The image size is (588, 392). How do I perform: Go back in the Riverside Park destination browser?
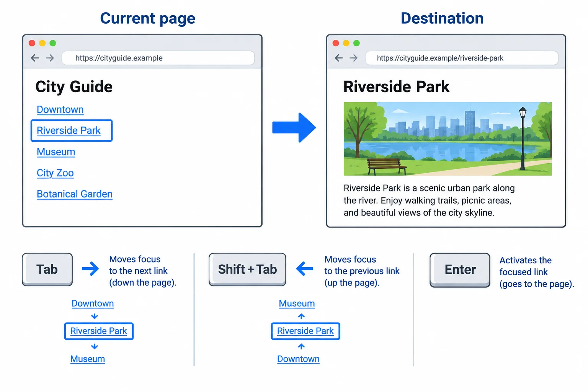(339, 58)
